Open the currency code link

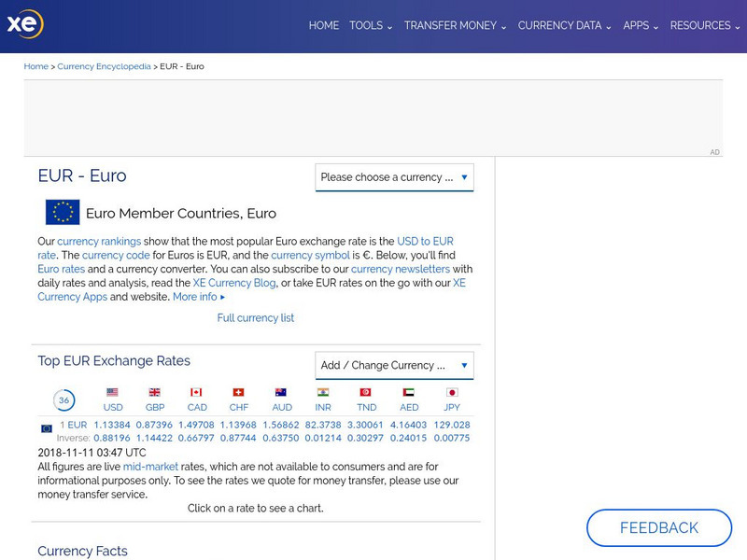click(116, 255)
